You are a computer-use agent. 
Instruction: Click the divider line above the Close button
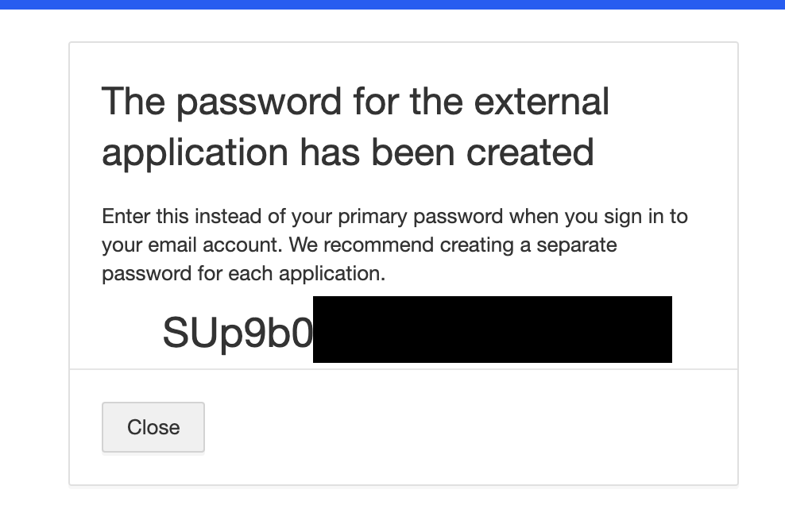404,369
